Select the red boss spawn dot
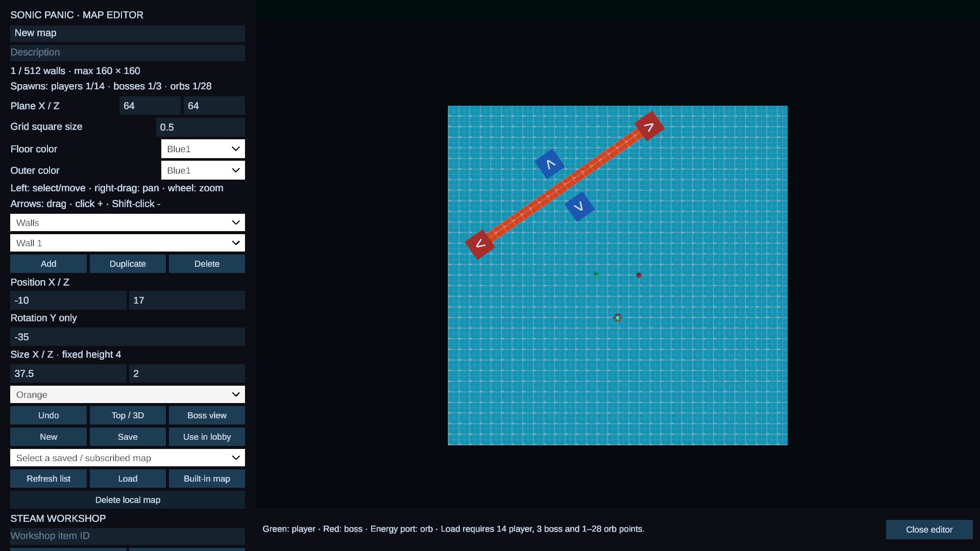Image resolution: width=980 pixels, height=551 pixels. 639,275
